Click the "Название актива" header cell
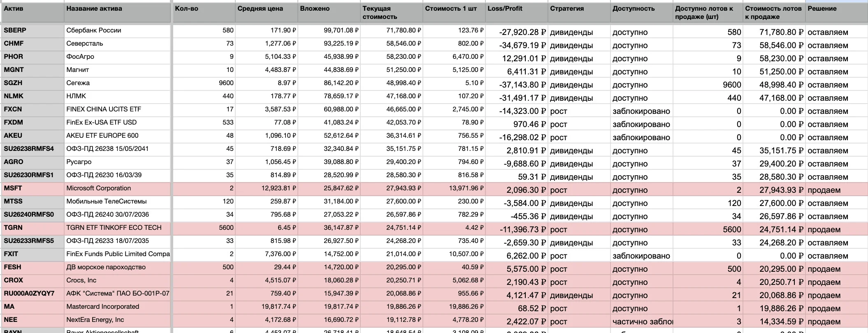 (x=117, y=13)
